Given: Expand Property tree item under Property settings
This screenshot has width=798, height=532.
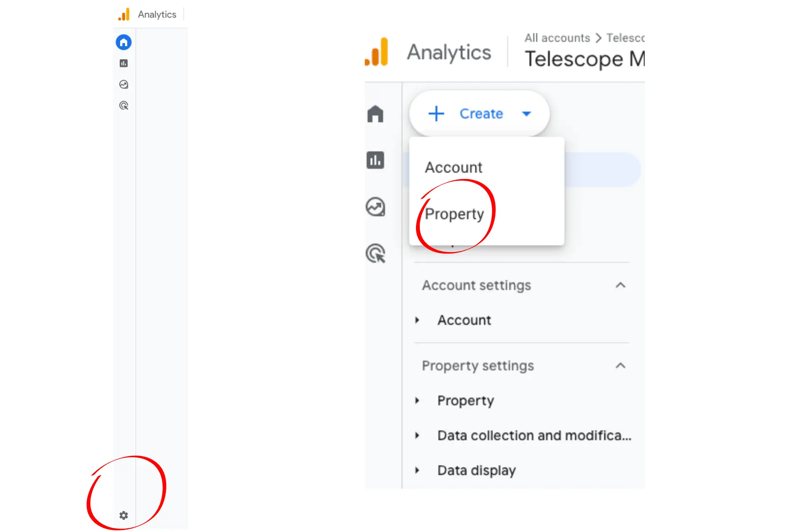Looking at the screenshot, I should click(417, 401).
